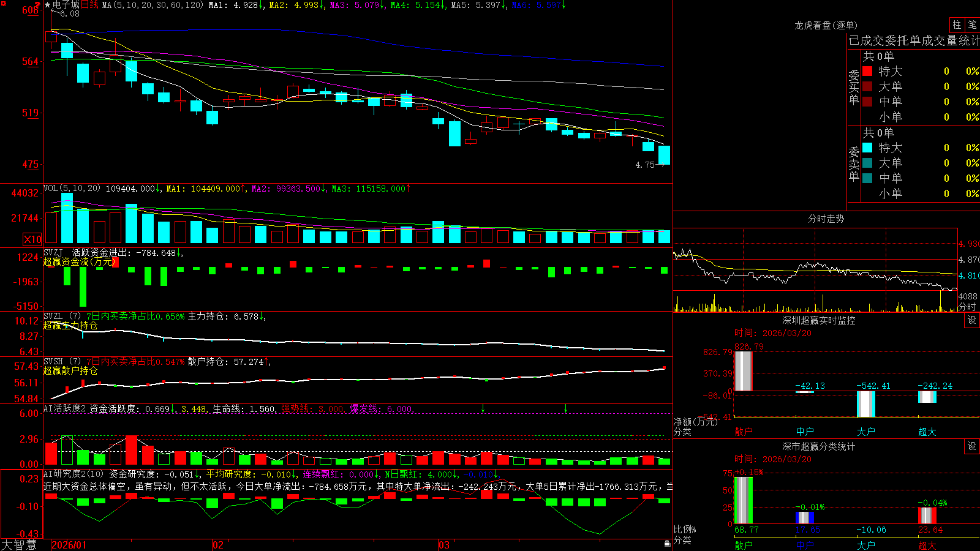The image size is (980, 551).
Task: Click the AI研究度2(10) indicator label
Action: pos(73,474)
